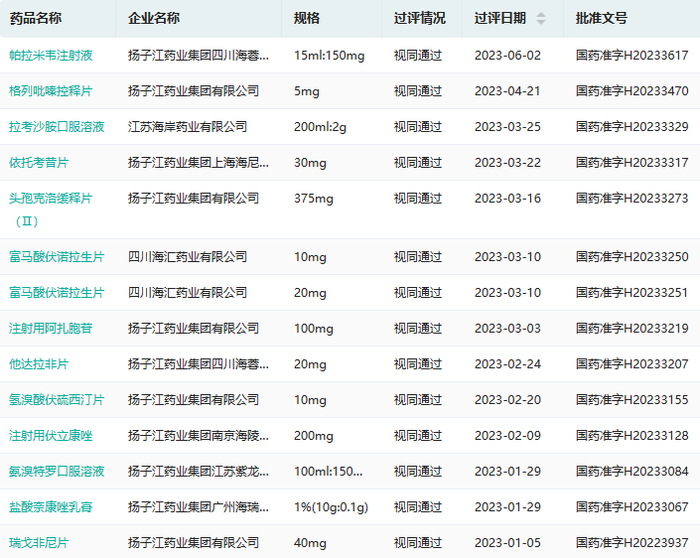
Task: Open drug link 注射用阿扎胞苷
Action: (51, 328)
